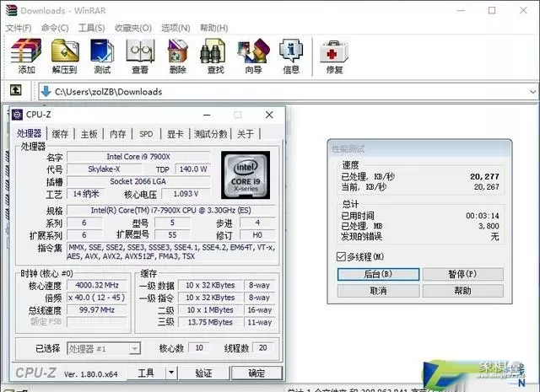Screen dimensions: 540x392
Task: Click the up-one-level folder icon in WinRAR
Action: click(15, 90)
